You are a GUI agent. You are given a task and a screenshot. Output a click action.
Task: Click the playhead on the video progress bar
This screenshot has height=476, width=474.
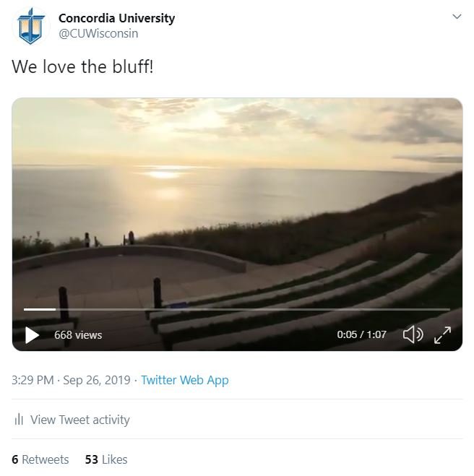[x=56, y=309]
